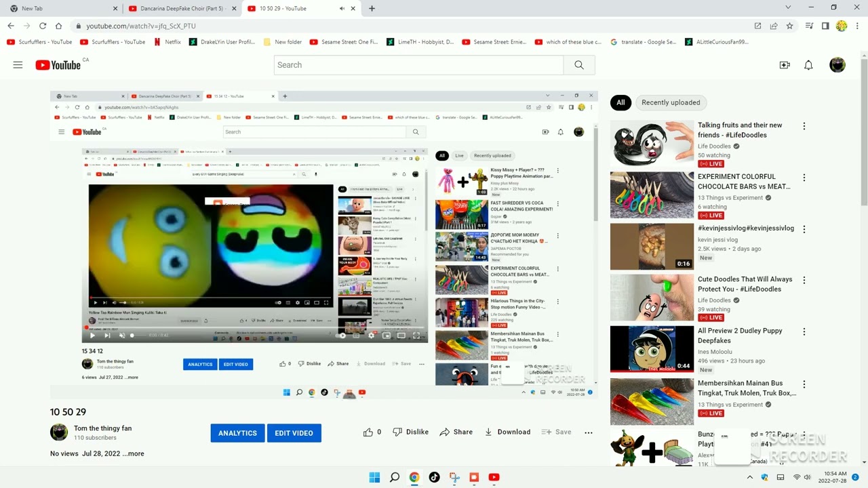Select the Recently uploaded filter chip

[x=671, y=102]
